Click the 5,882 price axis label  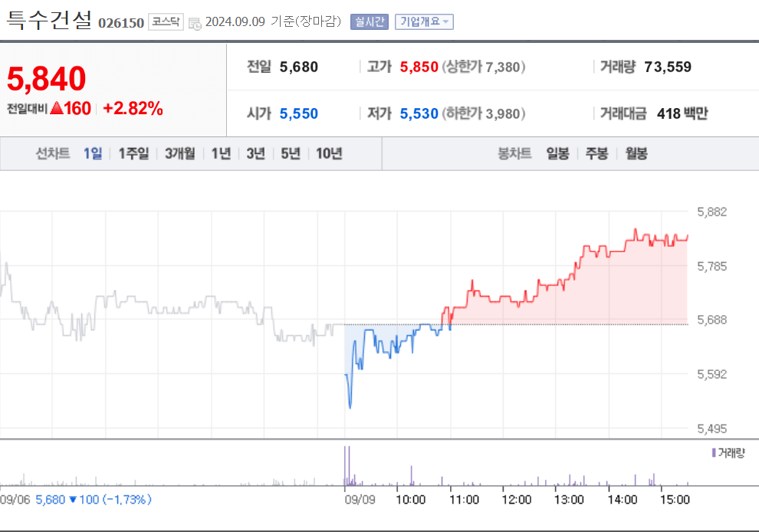[711, 212]
